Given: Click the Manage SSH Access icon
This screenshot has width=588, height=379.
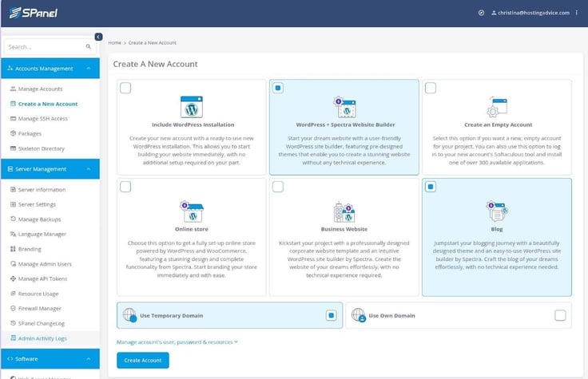Looking at the screenshot, I should point(13,118).
